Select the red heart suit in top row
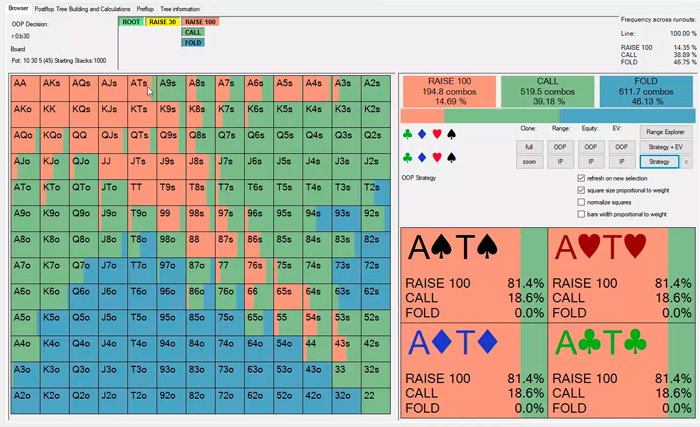Screen dimensions: 700x427 [x=436, y=133]
